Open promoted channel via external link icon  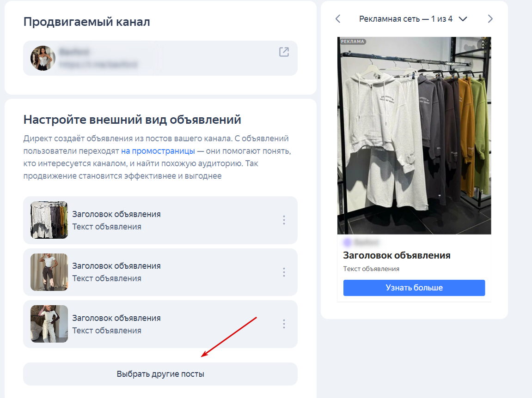pos(284,52)
